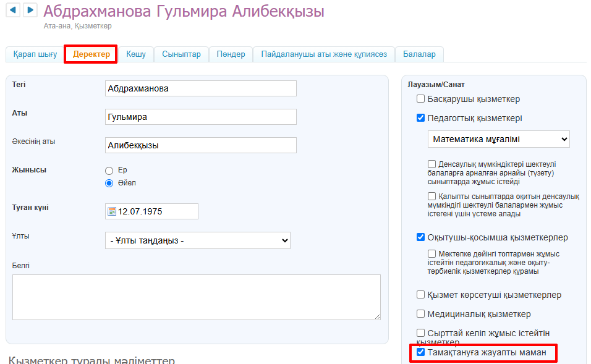Uncheck Тамақтануға жауапты маман checkbox
This screenshot has width=591, height=364.
(421, 353)
